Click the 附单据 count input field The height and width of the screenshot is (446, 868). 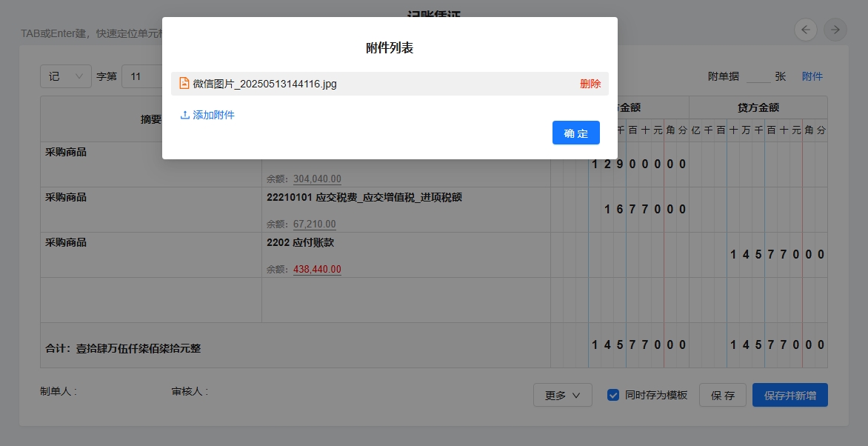tap(758, 76)
